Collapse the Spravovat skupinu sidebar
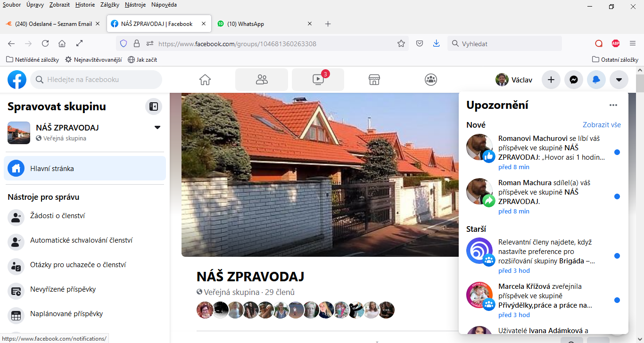The width and height of the screenshot is (644, 343). coord(153,106)
